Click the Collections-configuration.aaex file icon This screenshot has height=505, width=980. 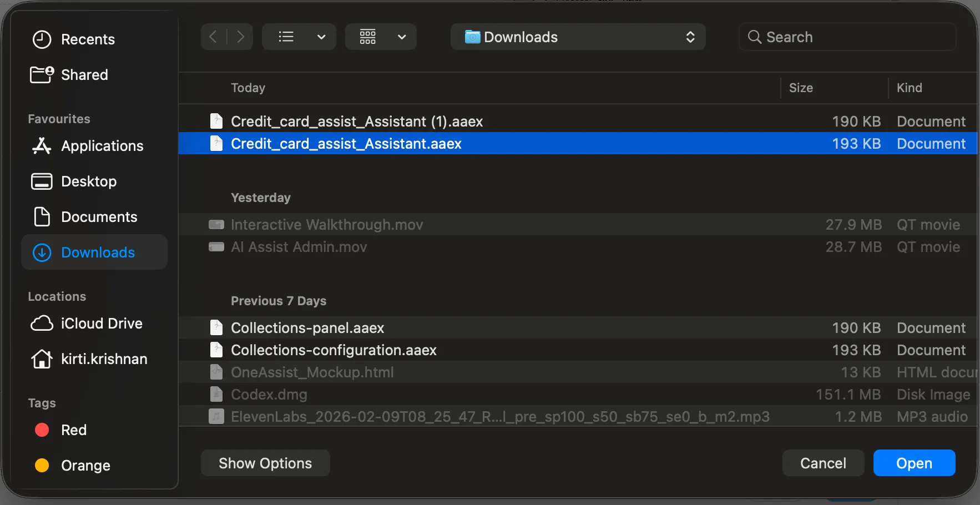[216, 350]
